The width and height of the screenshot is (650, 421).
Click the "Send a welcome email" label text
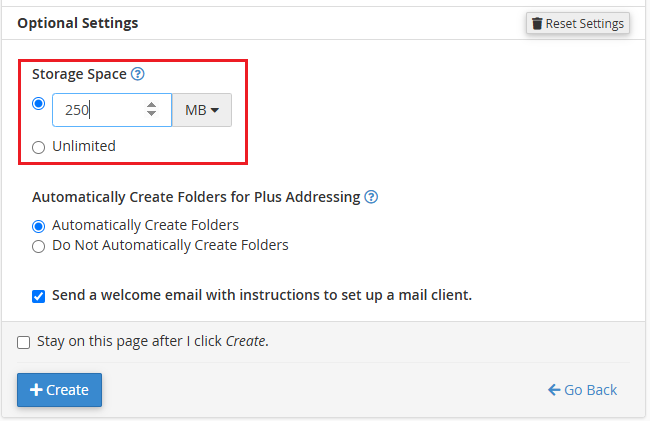coord(261,295)
